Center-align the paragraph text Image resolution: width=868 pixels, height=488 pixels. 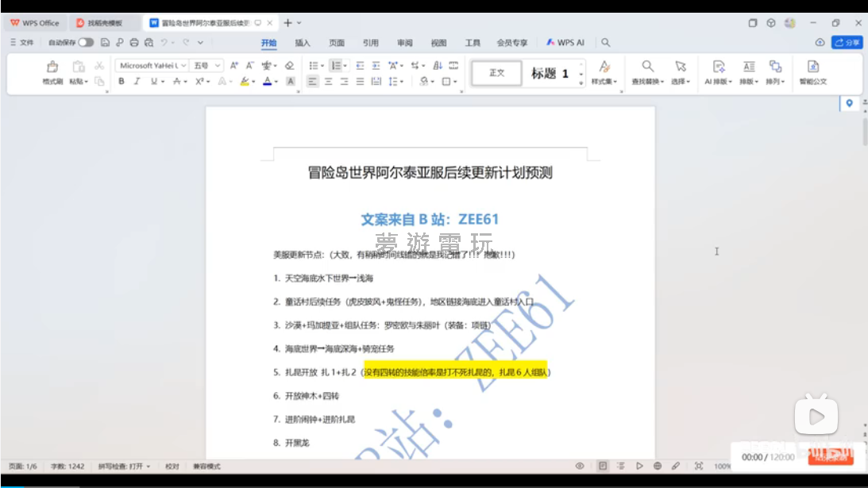point(328,81)
